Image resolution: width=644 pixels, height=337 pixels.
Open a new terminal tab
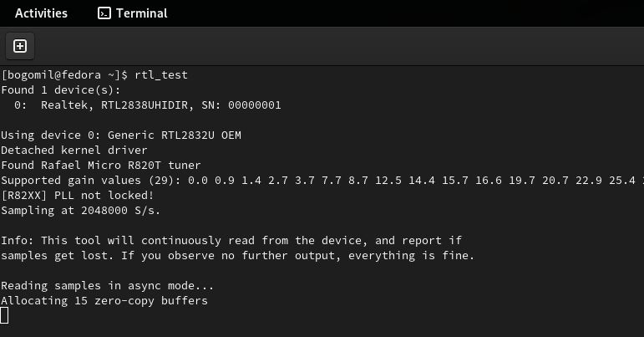pos(20,45)
